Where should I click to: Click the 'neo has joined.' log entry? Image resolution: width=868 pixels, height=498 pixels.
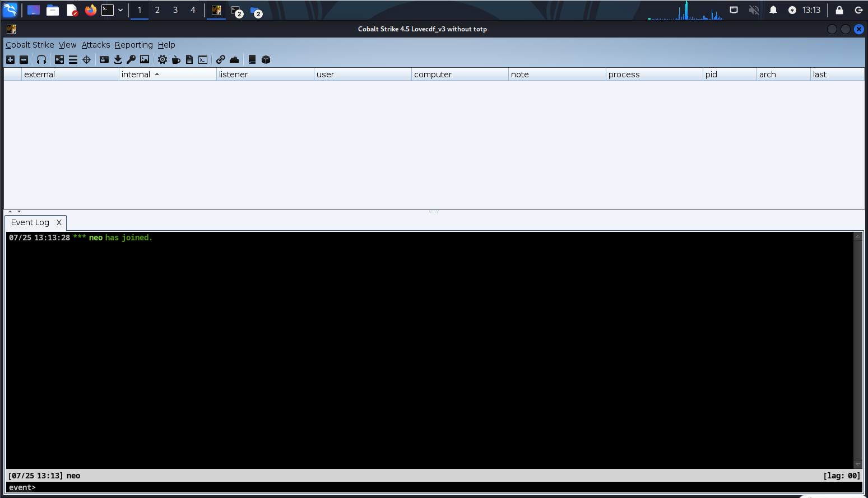(x=80, y=238)
